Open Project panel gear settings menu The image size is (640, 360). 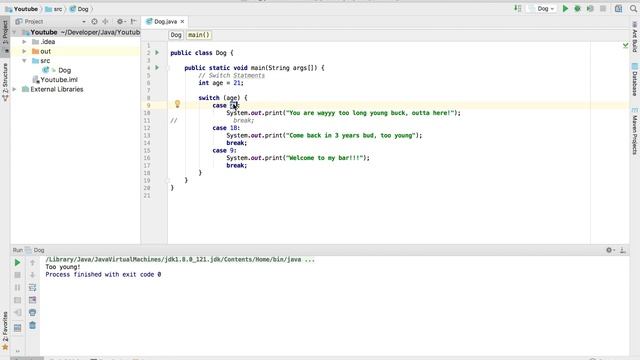tap(120, 22)
